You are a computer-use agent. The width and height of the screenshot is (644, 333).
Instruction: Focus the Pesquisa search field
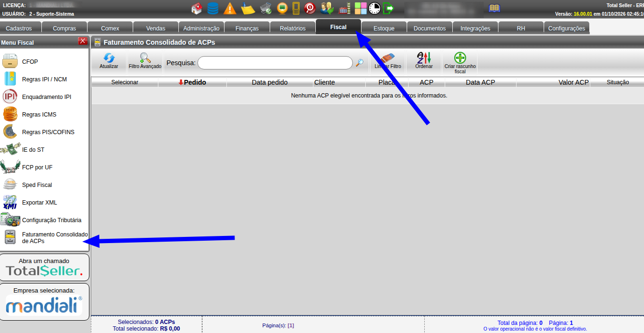tap(275, 63)
